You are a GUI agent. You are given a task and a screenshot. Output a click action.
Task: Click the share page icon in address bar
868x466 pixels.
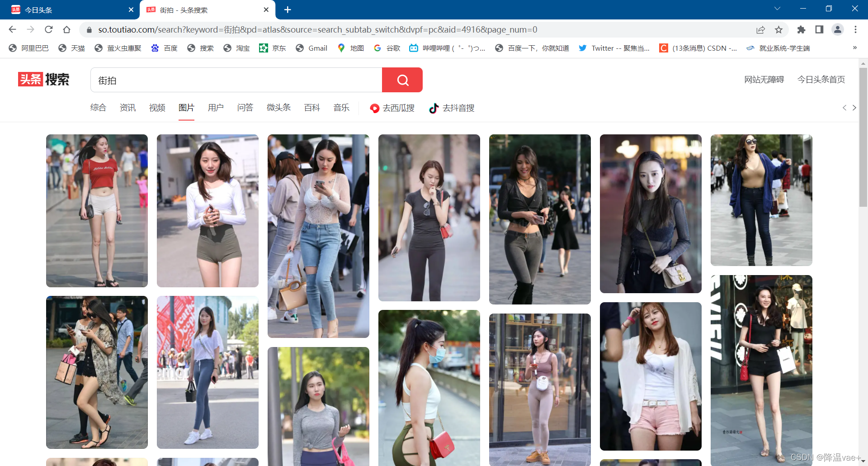760,29
